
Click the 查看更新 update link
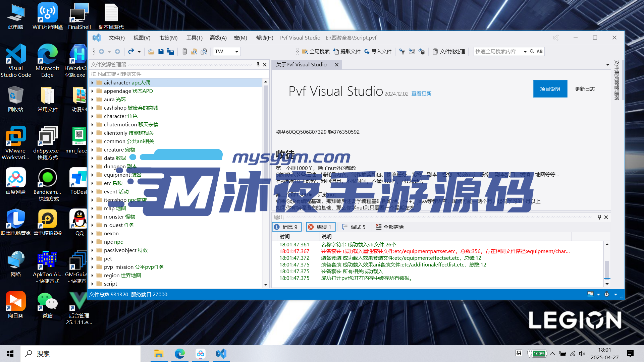[x=421, y=94]
